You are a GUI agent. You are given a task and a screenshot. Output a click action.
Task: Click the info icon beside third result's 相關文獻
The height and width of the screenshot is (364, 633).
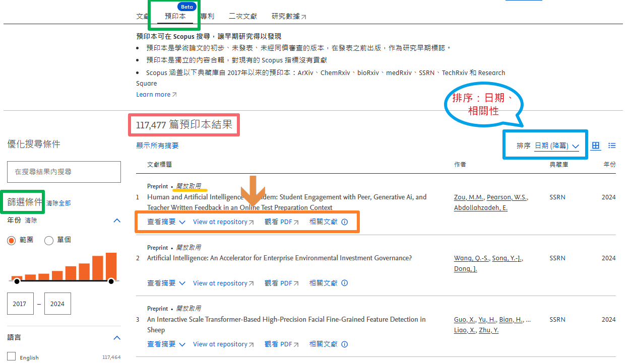coord(344,344)
